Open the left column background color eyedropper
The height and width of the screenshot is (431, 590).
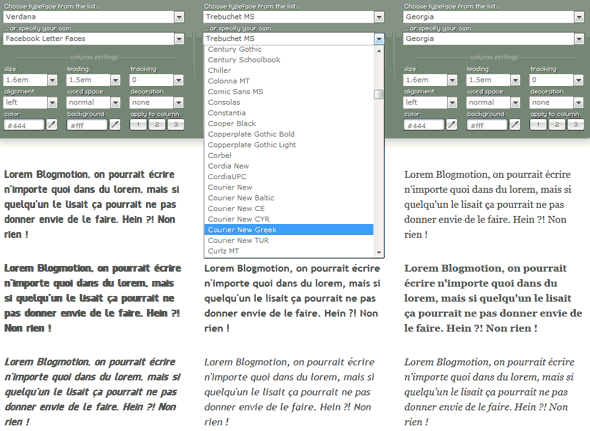[115, 125]
